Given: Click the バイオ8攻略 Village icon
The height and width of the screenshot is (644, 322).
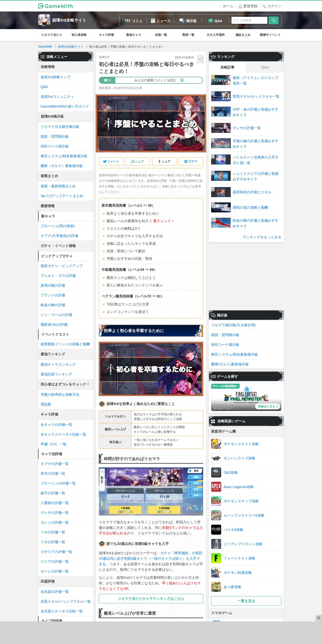Looking at the screenshot, I should coord(216,530).
